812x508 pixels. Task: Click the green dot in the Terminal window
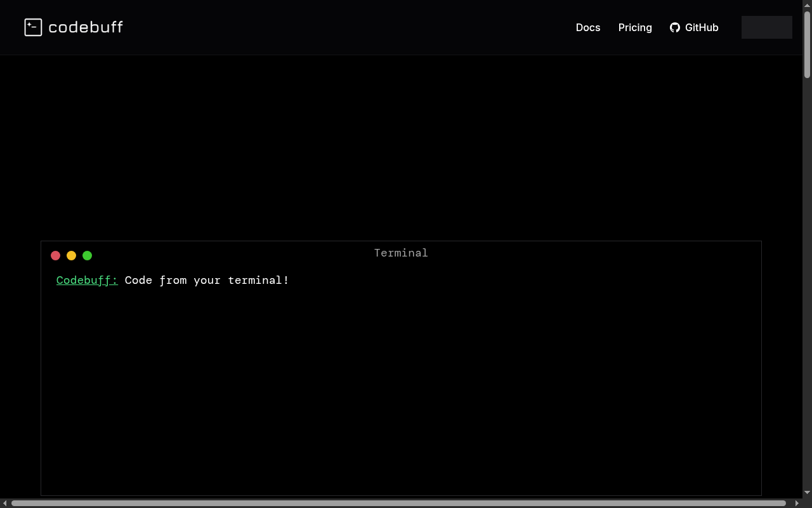[x=88, y=255]
